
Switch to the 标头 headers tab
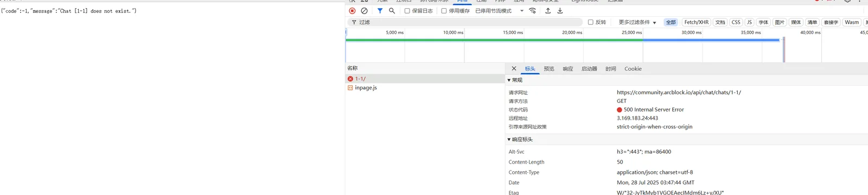(x=530, y=69)
